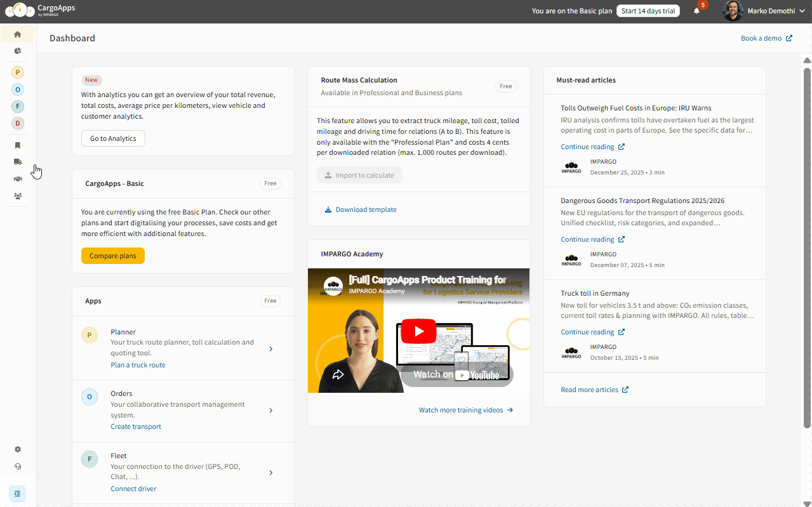This screenshot has height=507, width=812.
Task: Click the O icon in the Orders app row
Action: pyautogui.click(x=90, y=397)
